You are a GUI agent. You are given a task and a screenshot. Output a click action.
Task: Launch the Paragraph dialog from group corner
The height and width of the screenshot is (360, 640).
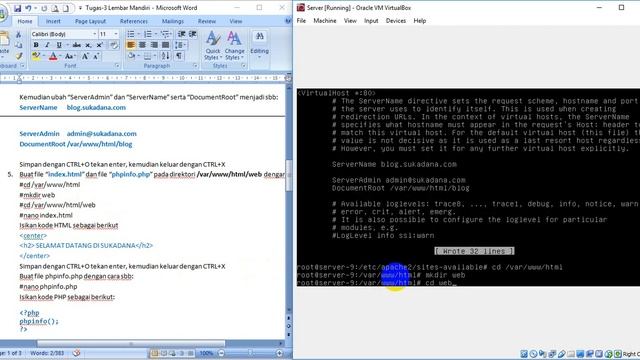coord(195,65)
